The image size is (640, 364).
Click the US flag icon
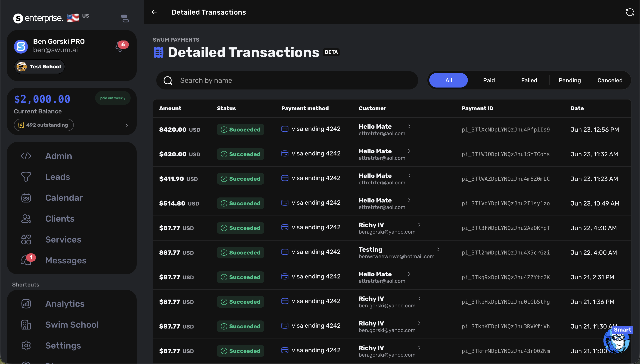pyautogui.click(x=73, y=18)
